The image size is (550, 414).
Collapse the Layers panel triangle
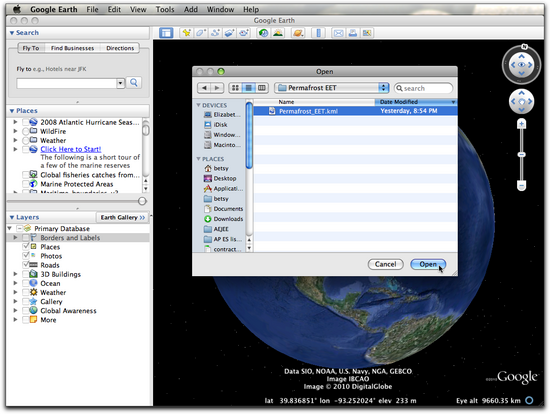pyautogui.click(x=12, y=218)
